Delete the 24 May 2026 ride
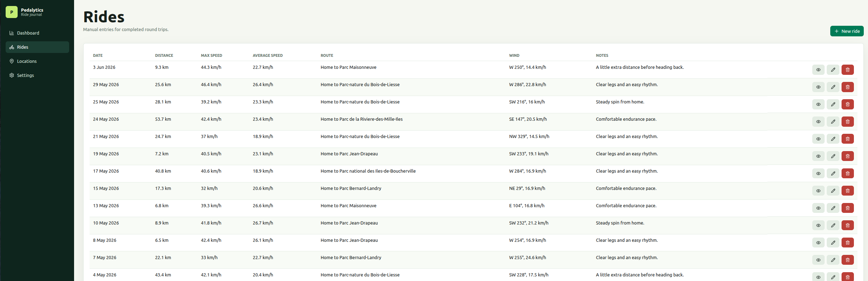This screenshot has height=281, width=868. [x=848, y=122]
